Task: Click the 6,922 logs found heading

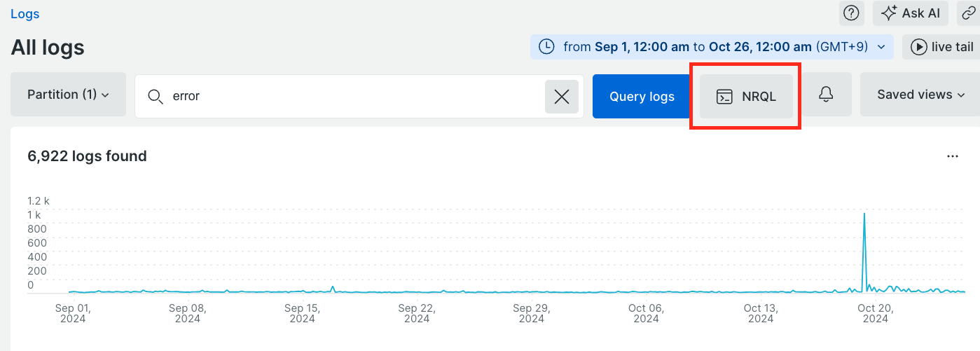Action: point(87,156)
